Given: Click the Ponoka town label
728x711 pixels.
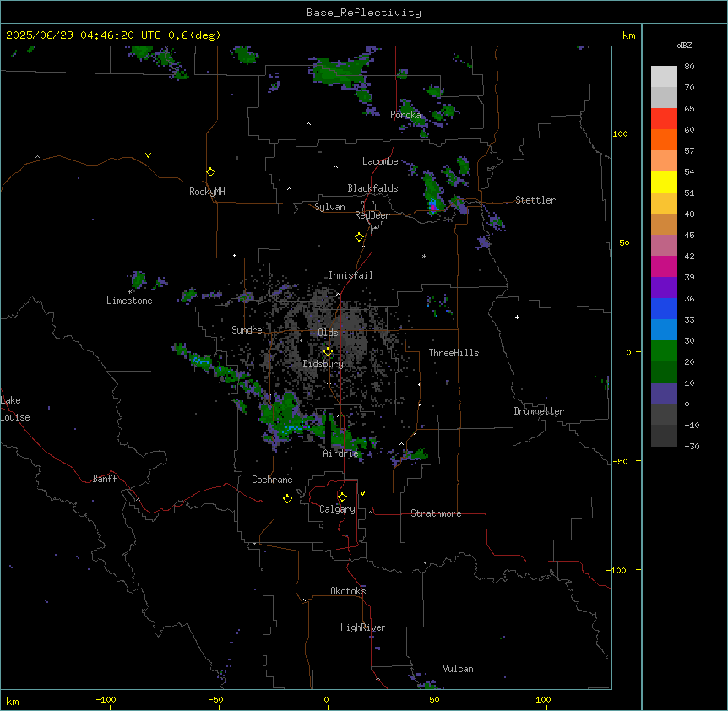Looking at the screenshot, I should click(405, 115).
